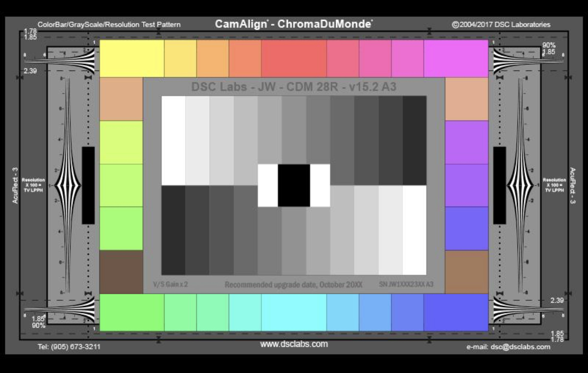Select the wide coral-red swatch in the top row

tap(294, 59)
